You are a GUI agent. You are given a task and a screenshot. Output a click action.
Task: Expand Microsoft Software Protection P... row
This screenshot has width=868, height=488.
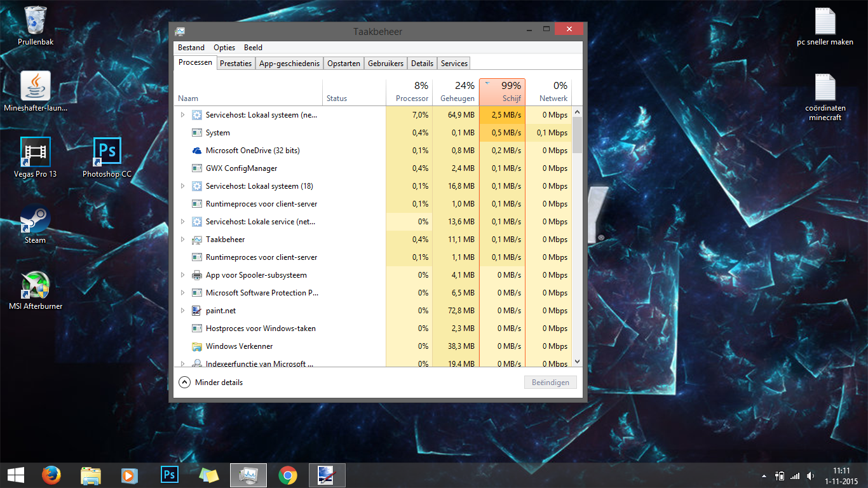point(182,293)
